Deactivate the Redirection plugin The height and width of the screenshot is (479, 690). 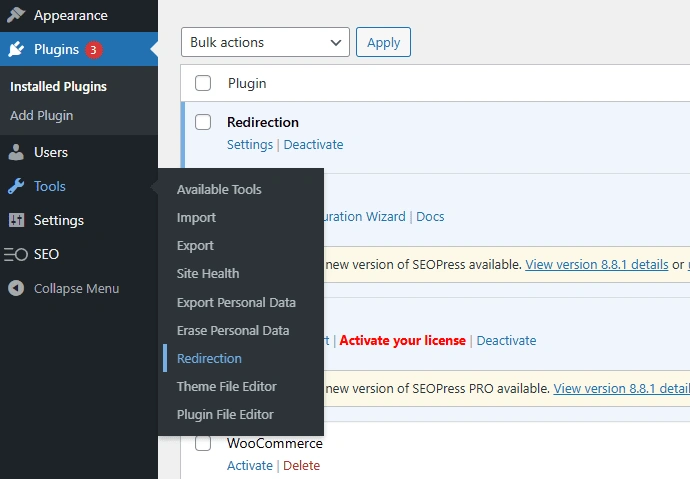[x=313, y=145]
